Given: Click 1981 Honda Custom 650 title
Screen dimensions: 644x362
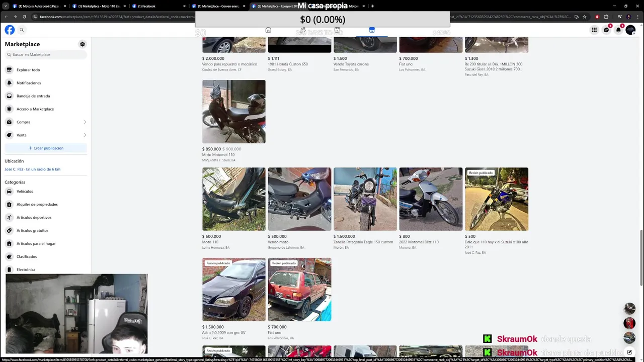Looking at the screenshot, I should coord(288,64).
